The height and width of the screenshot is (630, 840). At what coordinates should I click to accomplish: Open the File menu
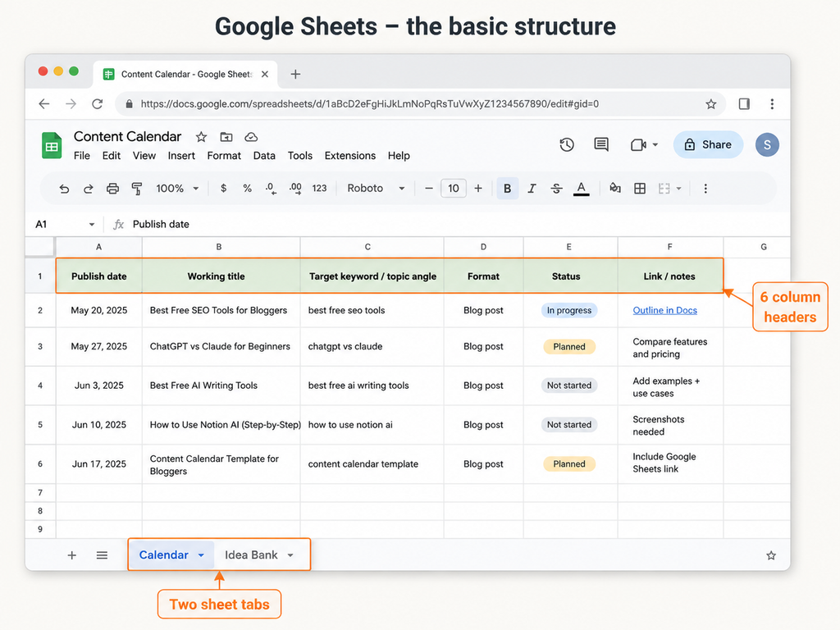[81, 156]
